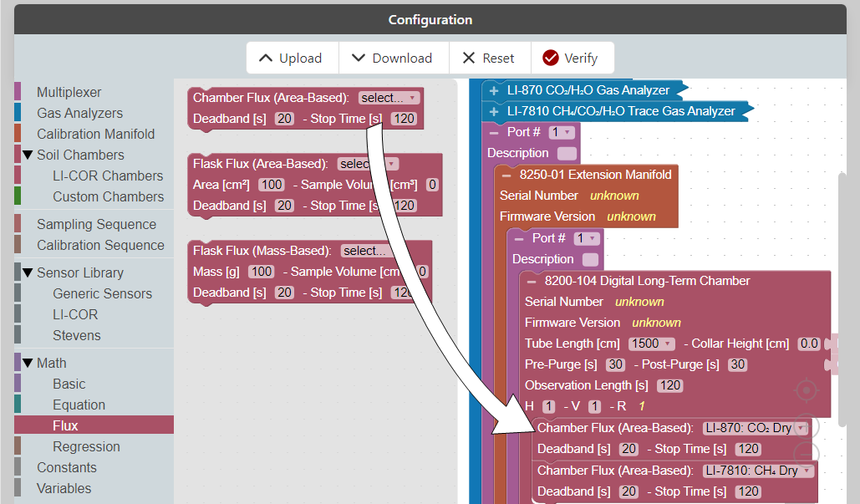Image resolution: width=860 pixels, height=504 pixels.
Task: Expand the LI-870 CO₂/H₂O Gas Analyzer block
Action: pyautogui.click(x=494, y=90)
